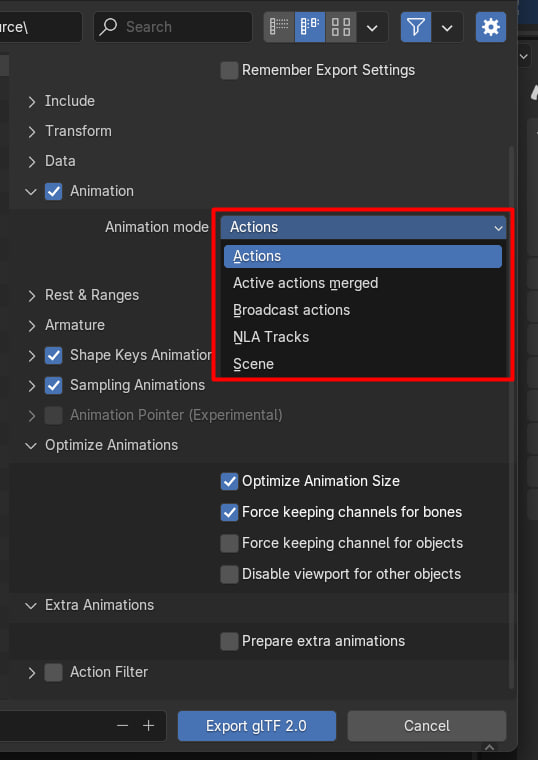Screen dimensions: 538x760
Task: Click into the Search field
Action: (x=173, y=27)
